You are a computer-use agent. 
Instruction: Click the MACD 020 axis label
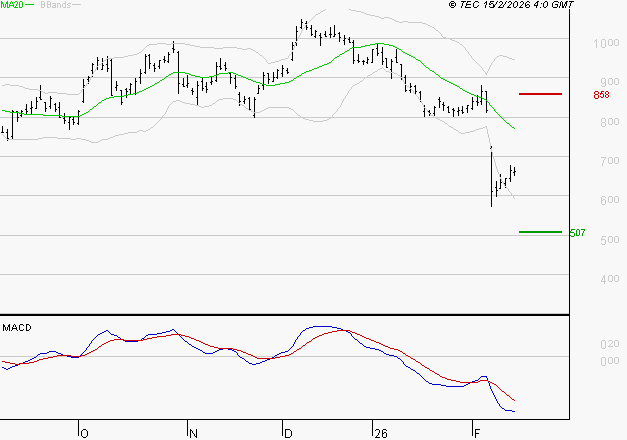[610, 344]
